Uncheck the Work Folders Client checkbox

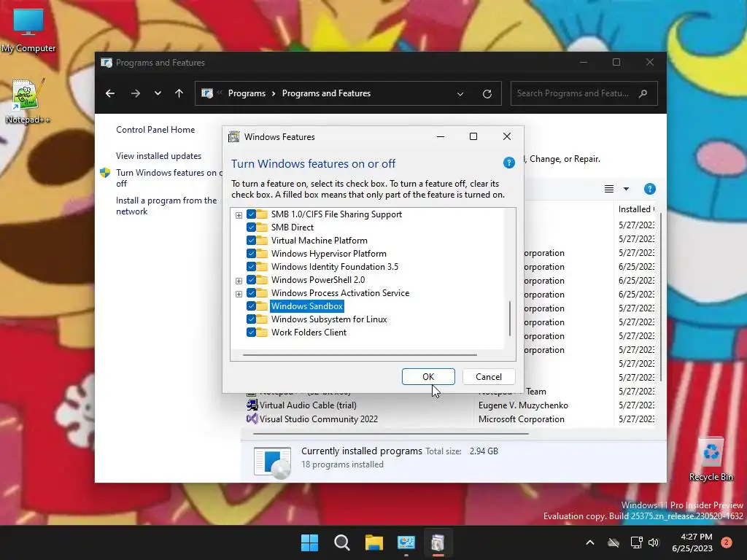(251, 332)
